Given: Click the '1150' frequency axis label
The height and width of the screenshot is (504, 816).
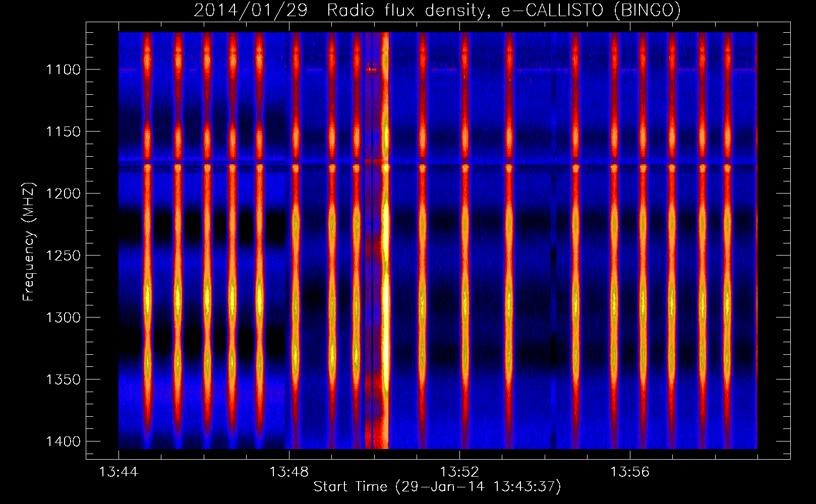Looking at the screenshot, I should click(63, 132).
